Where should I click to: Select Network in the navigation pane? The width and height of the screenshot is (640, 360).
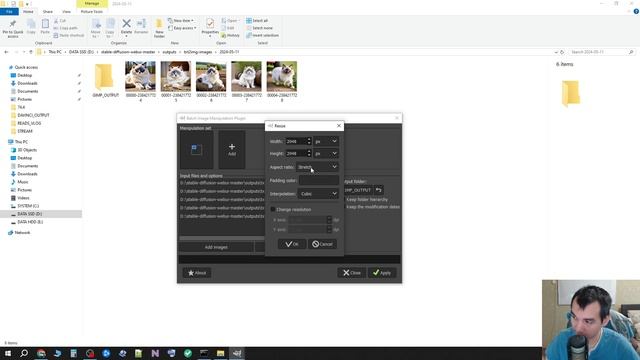(x=22, y=233)
